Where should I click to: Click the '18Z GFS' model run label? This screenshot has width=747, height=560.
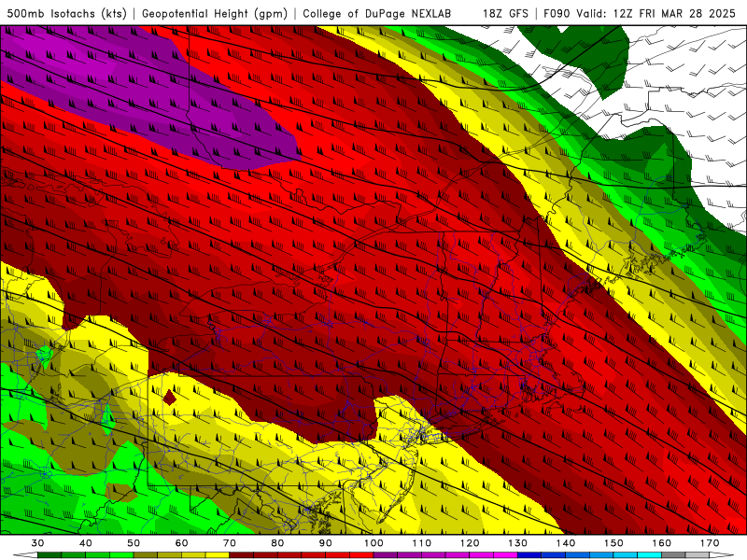coord(505,14)
